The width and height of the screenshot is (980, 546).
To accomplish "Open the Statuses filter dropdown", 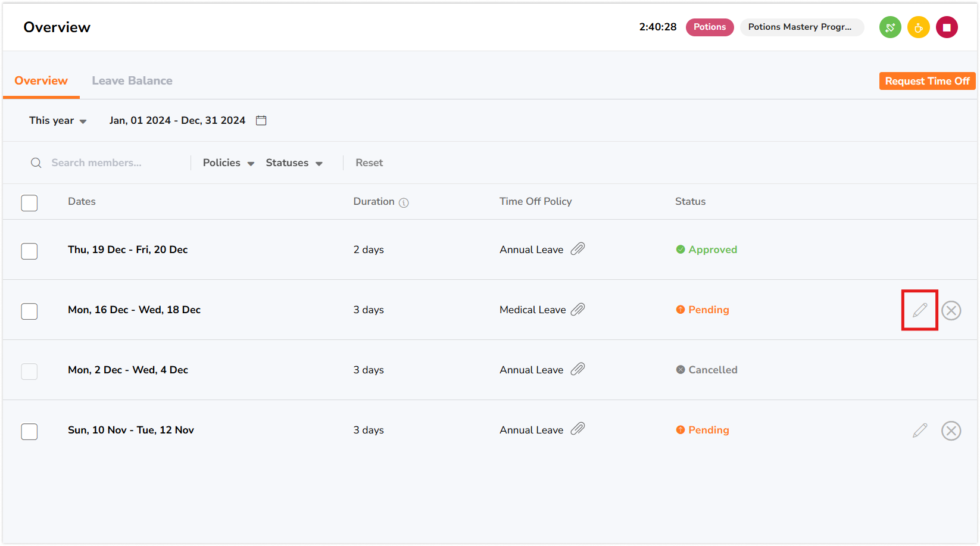I will 294,163.
